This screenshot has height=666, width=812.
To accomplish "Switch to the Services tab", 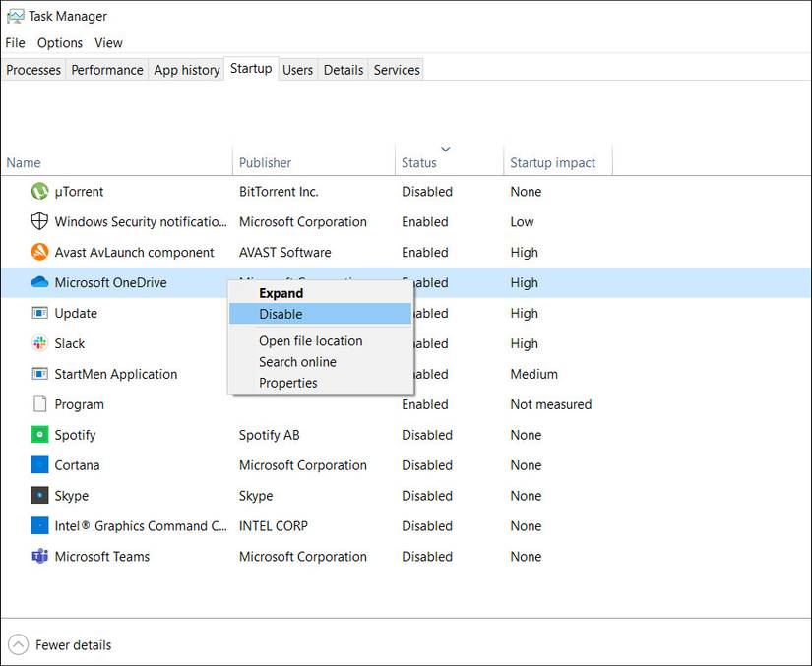I will pyautogui.click(x=397, y=70).
